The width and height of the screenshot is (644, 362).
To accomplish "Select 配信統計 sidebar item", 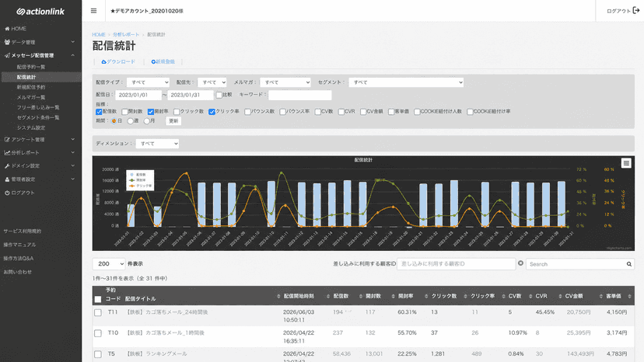I will pyautogui.click(x=26, y=77).
